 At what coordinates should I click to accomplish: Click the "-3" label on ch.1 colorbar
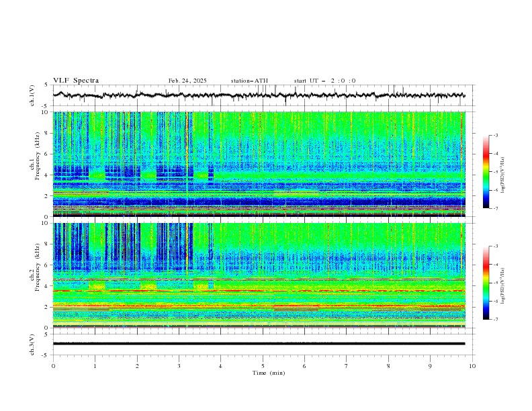pos(496,135)
